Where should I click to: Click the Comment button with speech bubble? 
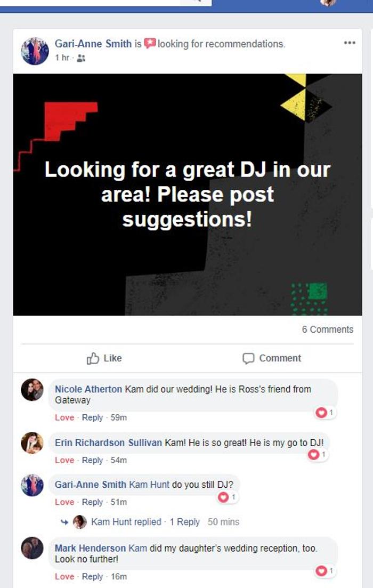click(272, 358)
